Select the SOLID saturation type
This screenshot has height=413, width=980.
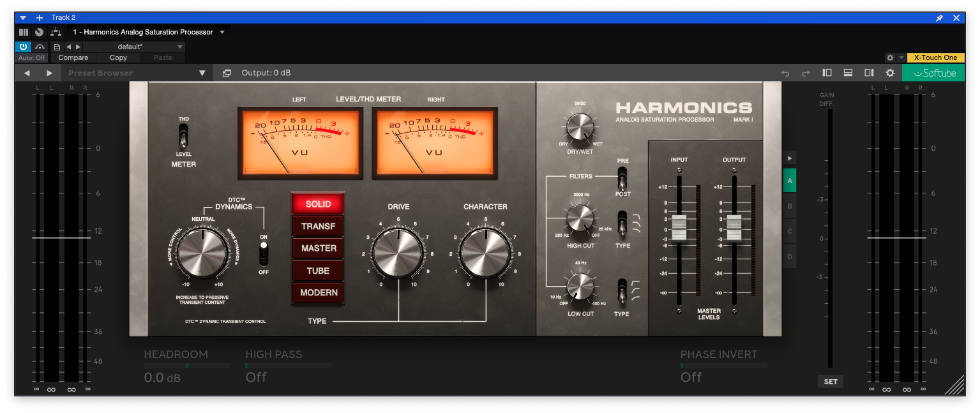click(318, 204)
